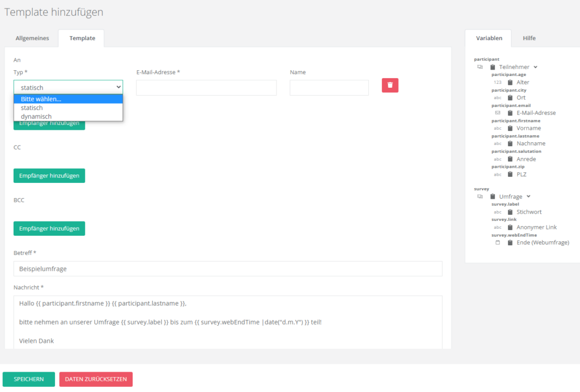Viewport: 580px width, 392px height.
Task: Click into the E-Mail-Adresse input field
Action: click(x=206, y=88)
